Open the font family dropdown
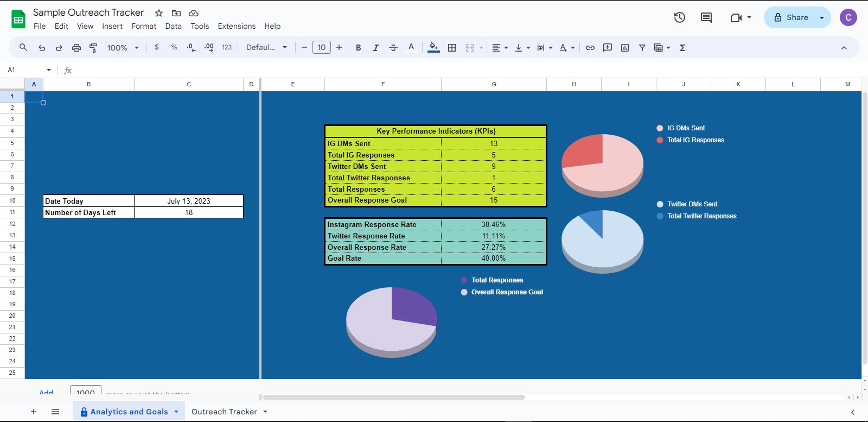The image size is (868, 422). (266, 47)
